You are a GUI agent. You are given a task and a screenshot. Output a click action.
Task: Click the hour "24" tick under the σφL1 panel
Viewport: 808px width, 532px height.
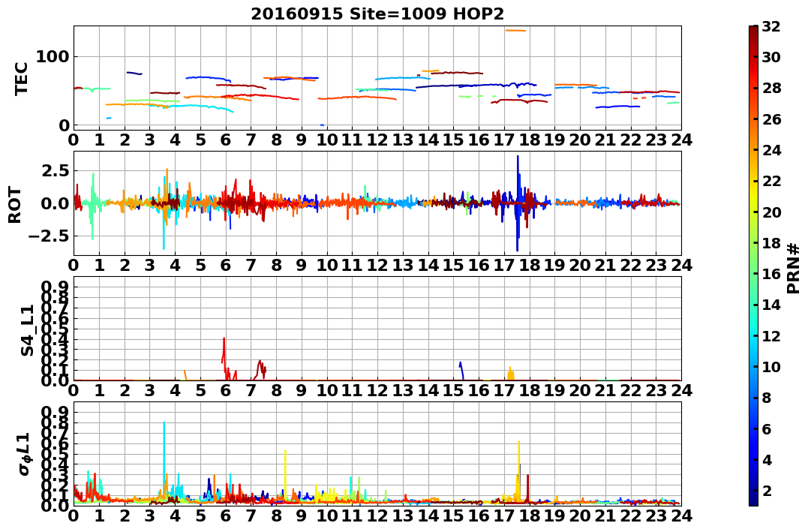pos(681,515)
